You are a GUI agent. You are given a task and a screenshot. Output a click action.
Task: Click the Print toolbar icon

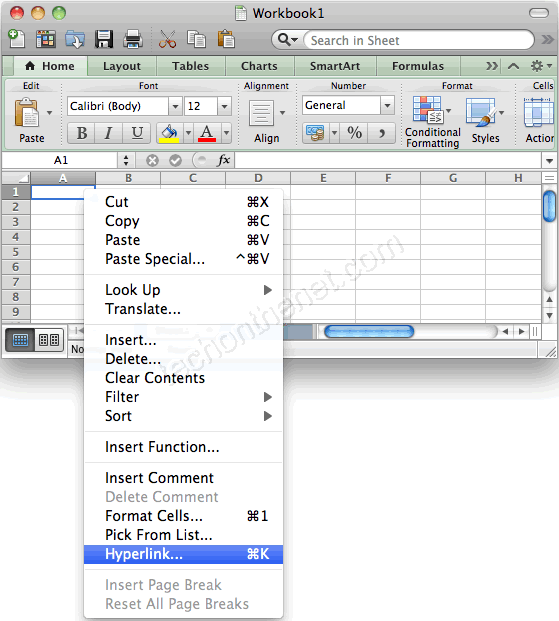[x=133, y=39]
